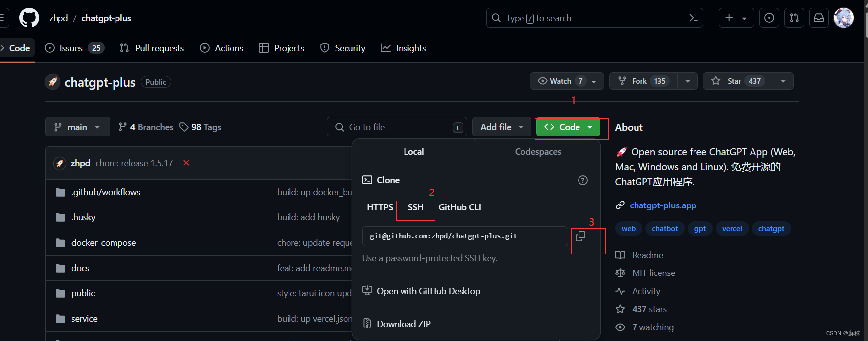
Task: Go to the zhpd owner profile link
Action: tap(58, 18)
